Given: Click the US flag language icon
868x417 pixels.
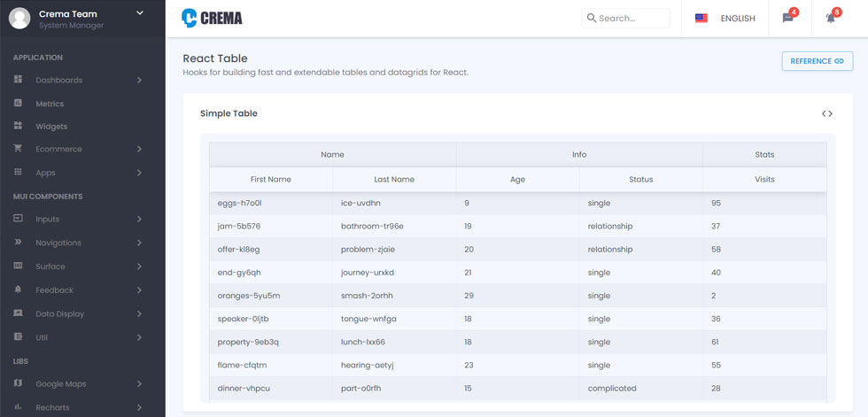Looking at the screenshot, I should pos(701,19).
